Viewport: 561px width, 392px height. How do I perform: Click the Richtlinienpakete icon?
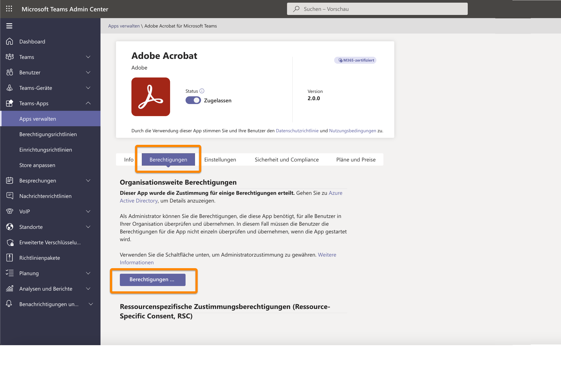click(9, 258)
